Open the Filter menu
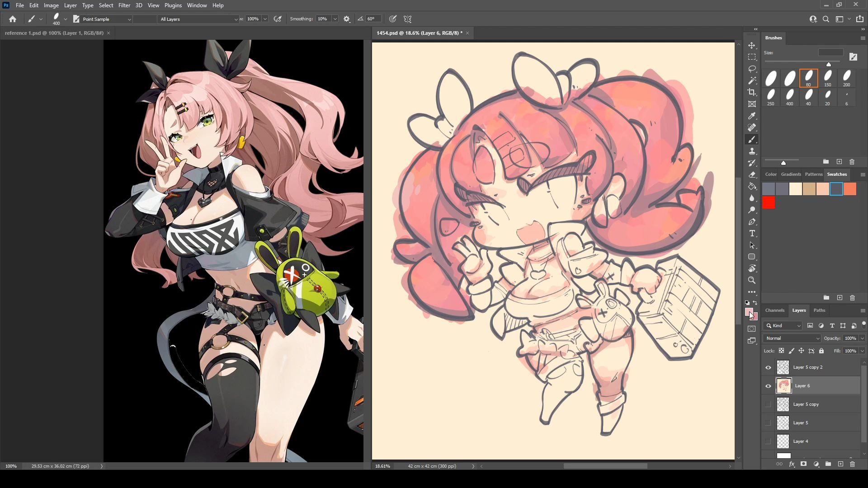Image resolution: width=868 pixels, height=488 pixels. (x=124, y=5)
